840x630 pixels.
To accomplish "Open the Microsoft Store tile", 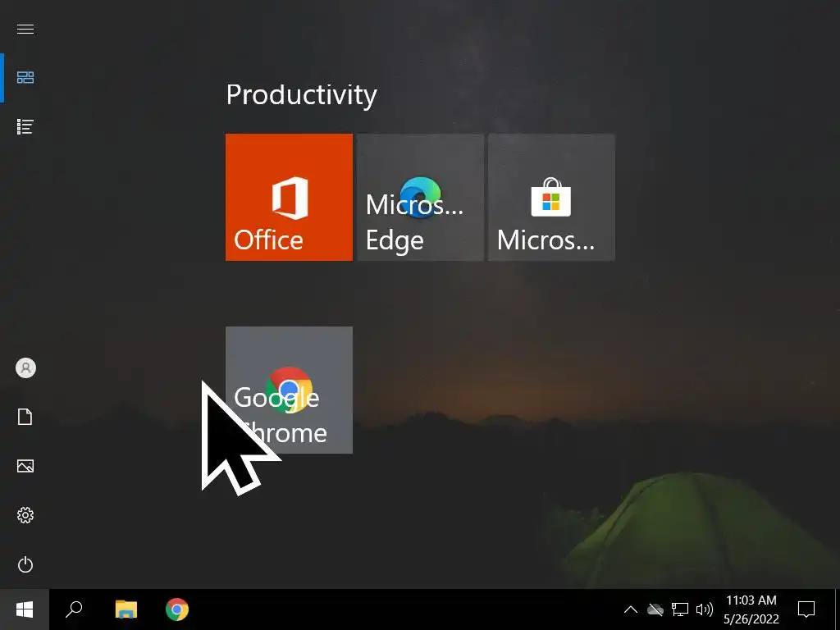I will [x=552, y=197].
